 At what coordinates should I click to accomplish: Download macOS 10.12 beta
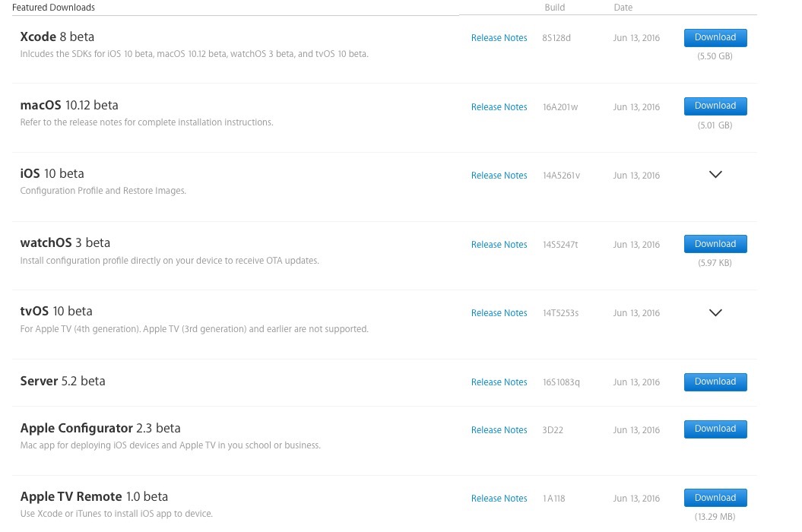715,106
